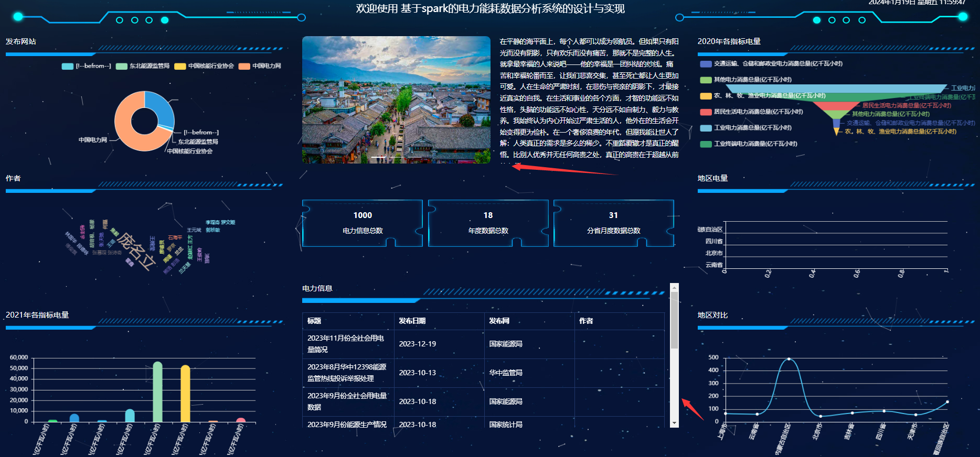Click the 发布网站 panel heading
The image size is (980, 457).
[21, 41]
